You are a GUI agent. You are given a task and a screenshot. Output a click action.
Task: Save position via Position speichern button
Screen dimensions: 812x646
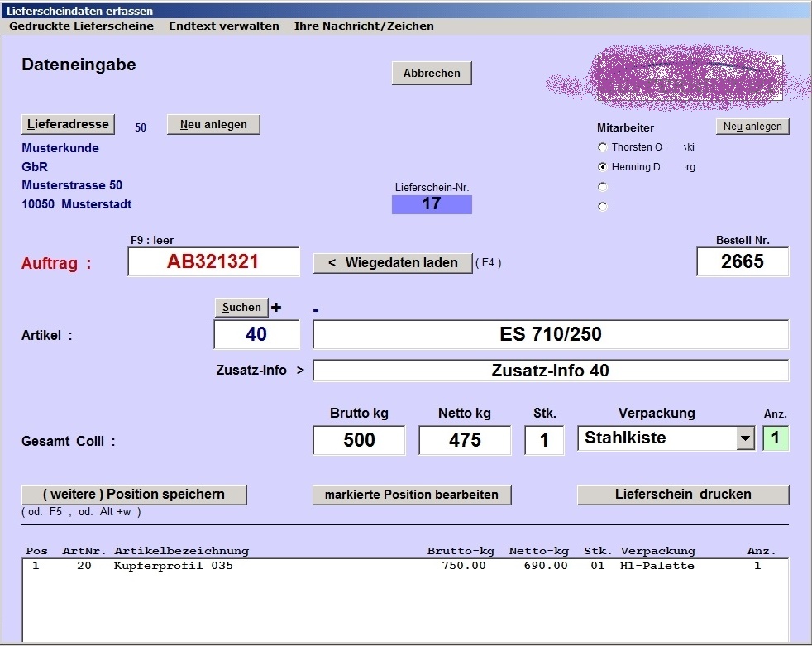pos(134,495)
